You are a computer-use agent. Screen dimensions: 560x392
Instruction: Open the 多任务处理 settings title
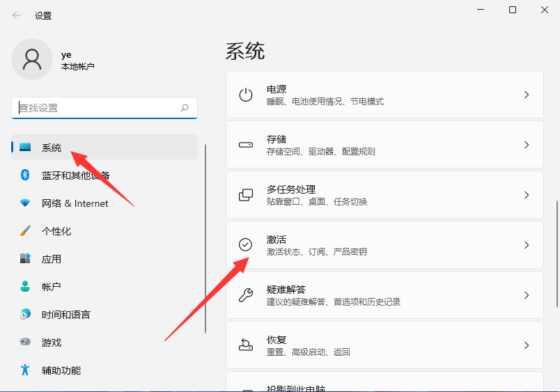point(291,189)
